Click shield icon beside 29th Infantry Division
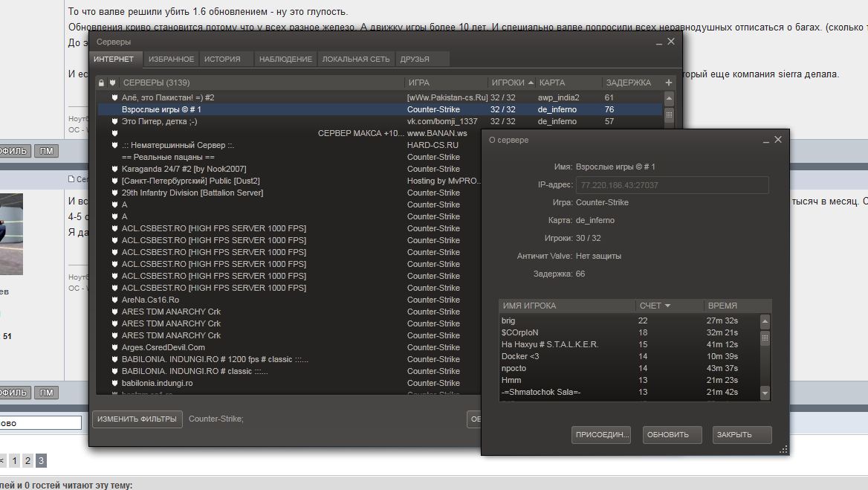 click(114, 193)
